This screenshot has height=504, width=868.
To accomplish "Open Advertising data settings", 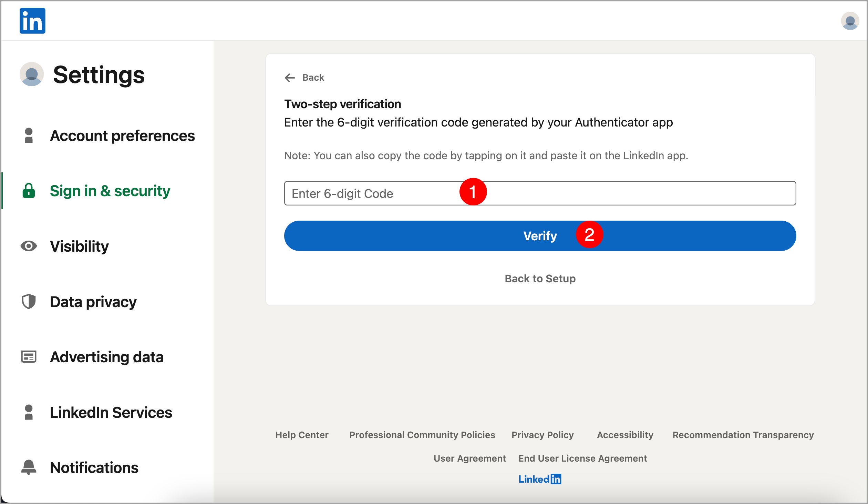I will click(107, 357).
